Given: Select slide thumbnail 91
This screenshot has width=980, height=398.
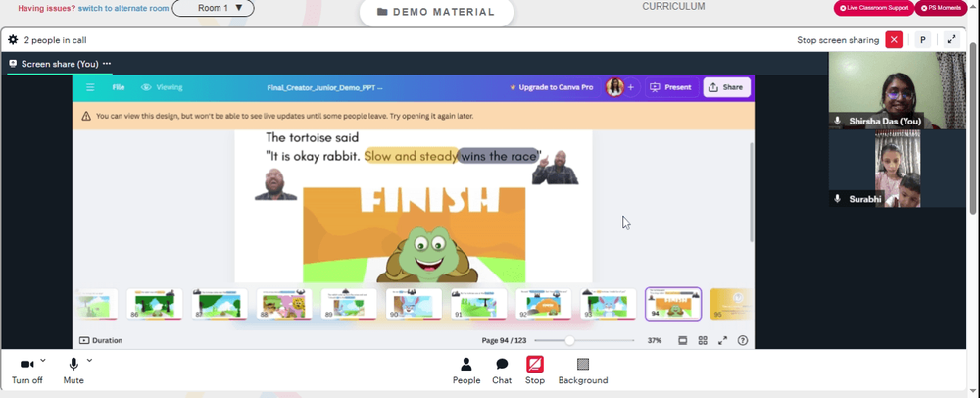Looking at the screenshot, I should point(479,304).
